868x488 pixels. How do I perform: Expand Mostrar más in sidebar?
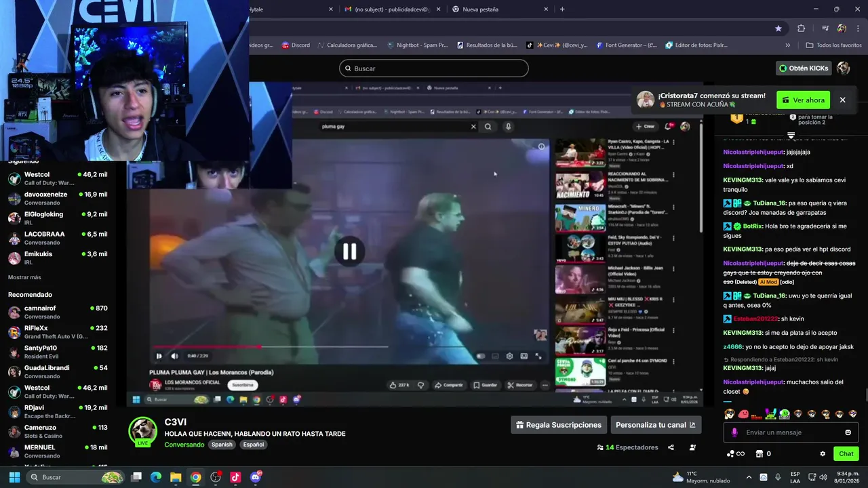(24, 277)
